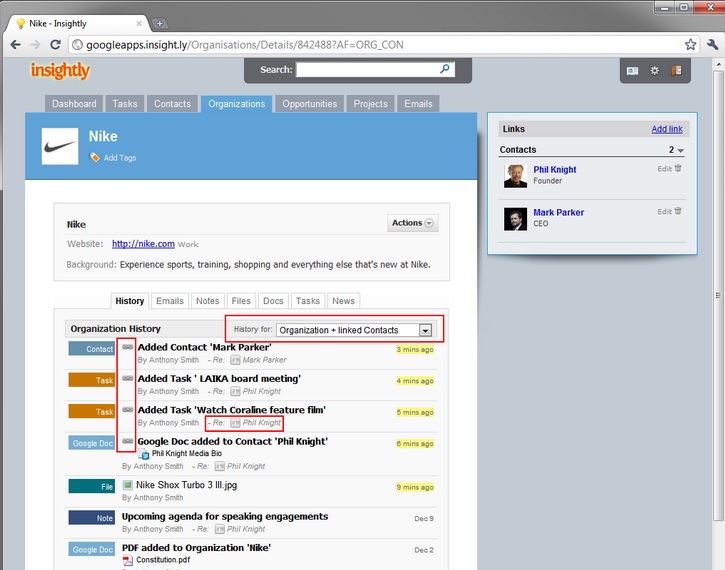
Task: Open the user card icon in header
Action: [632, 71]
